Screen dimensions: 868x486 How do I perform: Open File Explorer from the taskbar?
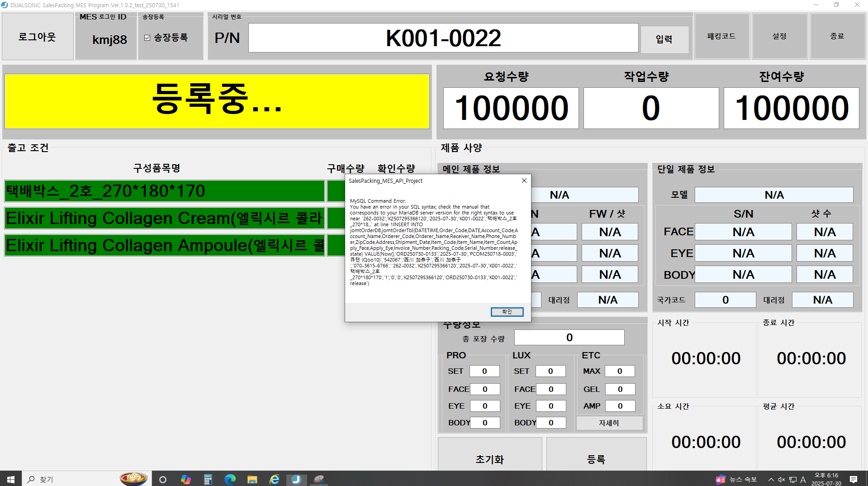(252, 479)
